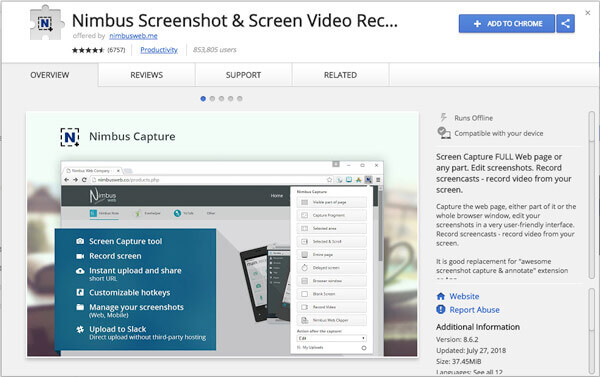Open the Report Abuse link

[474, 310]
